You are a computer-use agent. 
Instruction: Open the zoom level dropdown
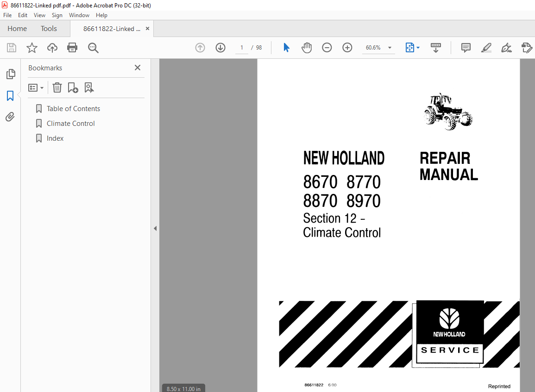point(390,48)
